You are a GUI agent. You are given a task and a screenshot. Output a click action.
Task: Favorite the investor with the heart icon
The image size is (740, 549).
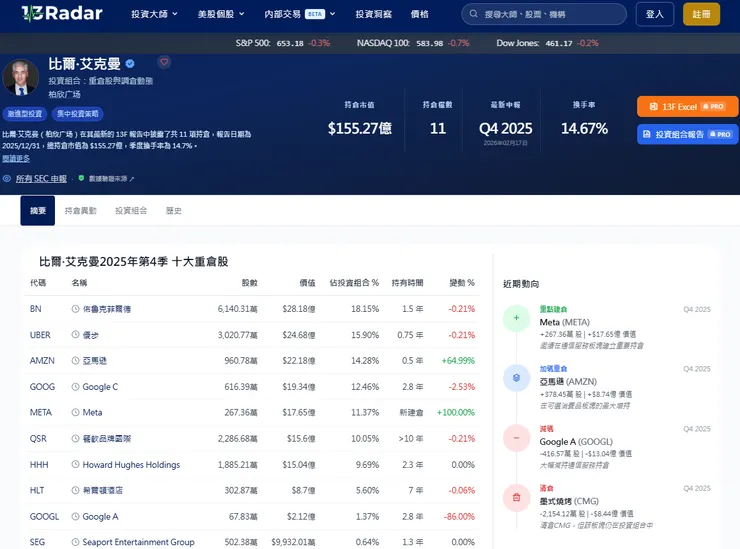point(164,62)
